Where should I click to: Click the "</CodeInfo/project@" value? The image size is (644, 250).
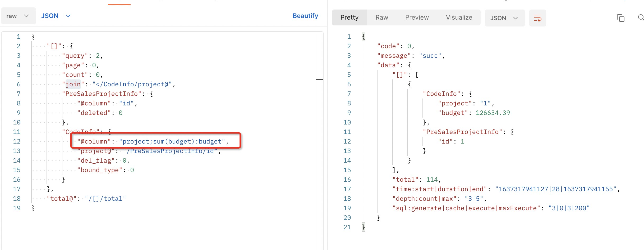click(x=132, y=84)
